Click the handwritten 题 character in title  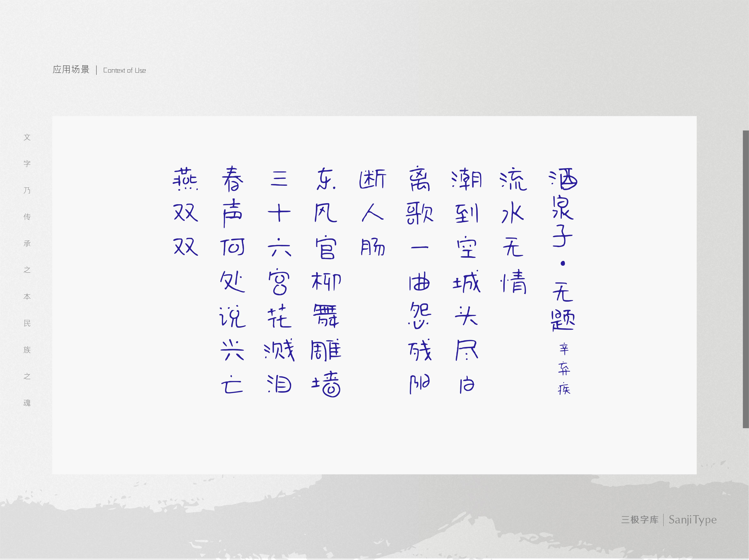[x=563, y=321]
